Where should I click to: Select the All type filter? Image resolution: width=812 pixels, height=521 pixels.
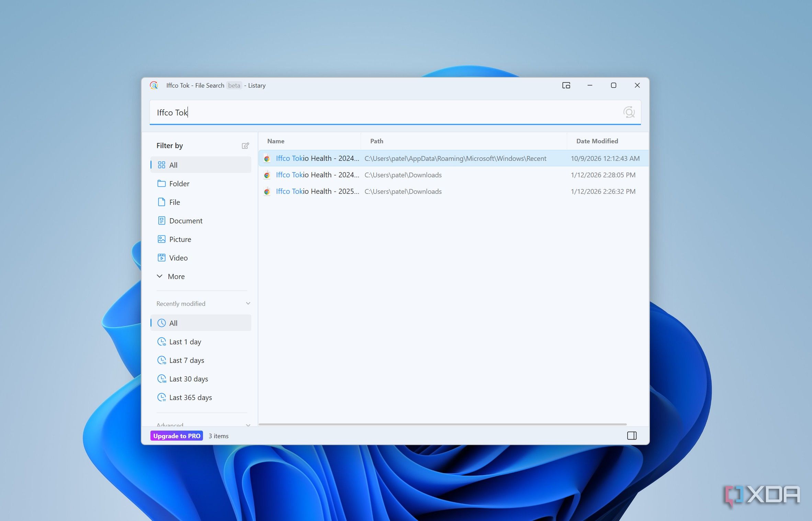pos(201,165)
